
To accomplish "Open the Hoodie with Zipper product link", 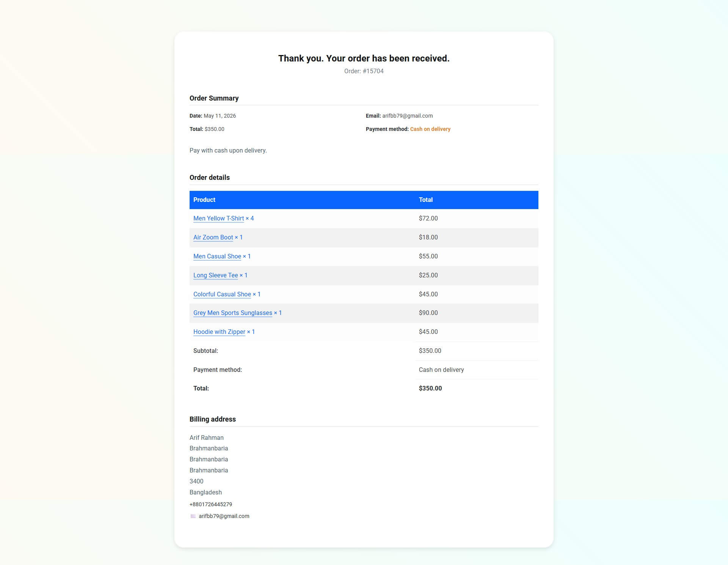I will 219,332.
